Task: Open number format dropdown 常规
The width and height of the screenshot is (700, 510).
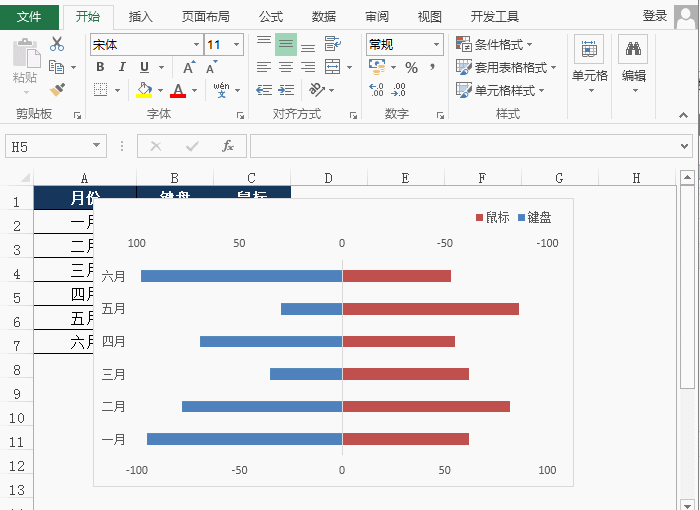Action: coord(436,45)
